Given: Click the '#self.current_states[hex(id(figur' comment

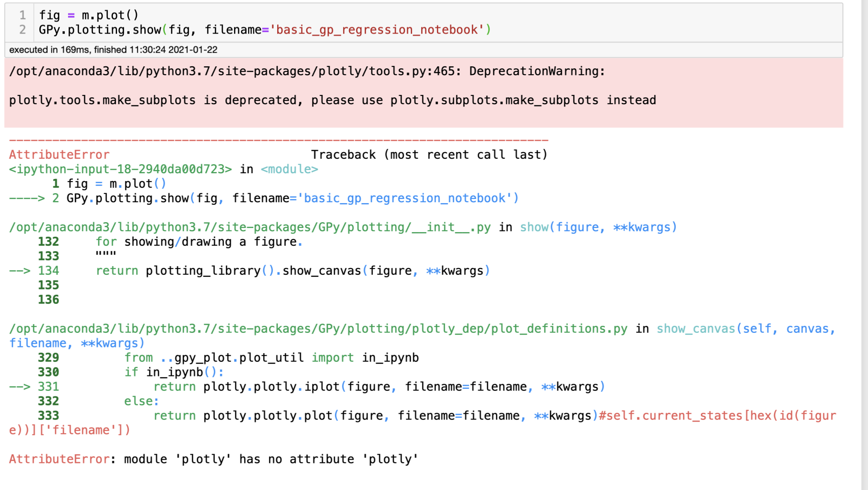Looking at the screenshot, I should click(x=717, y=416).
